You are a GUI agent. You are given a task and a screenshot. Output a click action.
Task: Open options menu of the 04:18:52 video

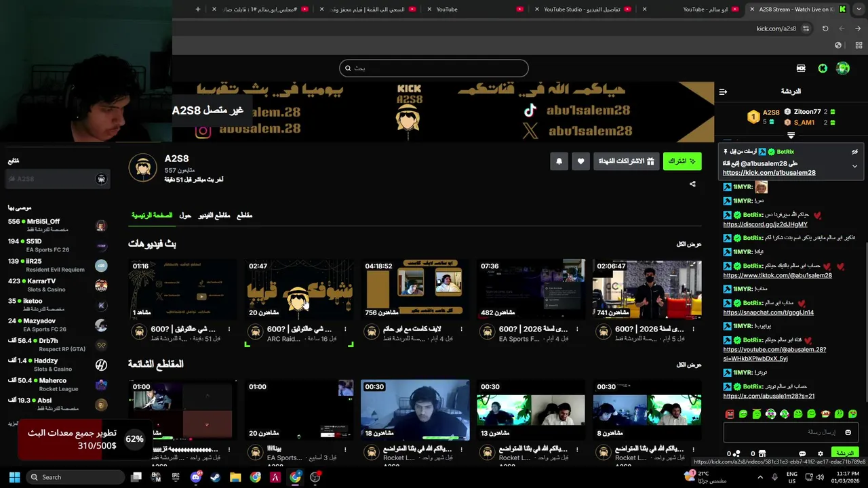tap(461, 329)
